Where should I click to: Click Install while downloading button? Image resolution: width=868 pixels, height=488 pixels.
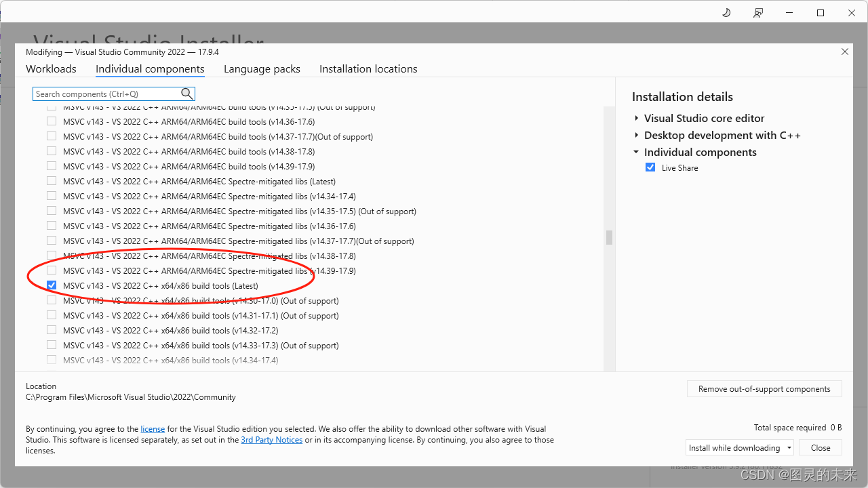734,448
